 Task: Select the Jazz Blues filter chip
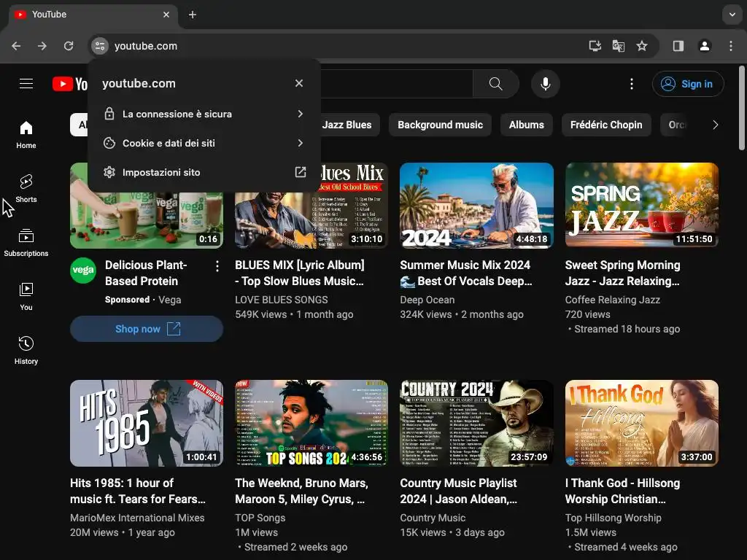point(347,125)
